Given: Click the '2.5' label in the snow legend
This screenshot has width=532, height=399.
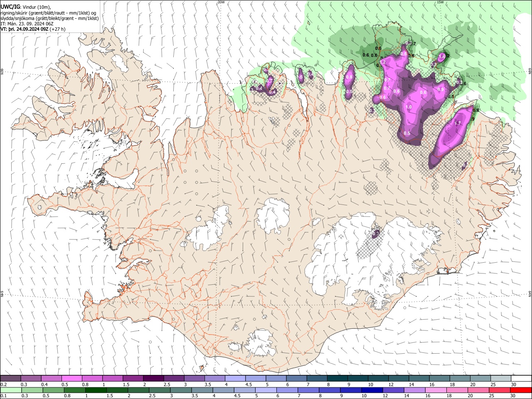Looking at the screenshot, I should [167, 384].
